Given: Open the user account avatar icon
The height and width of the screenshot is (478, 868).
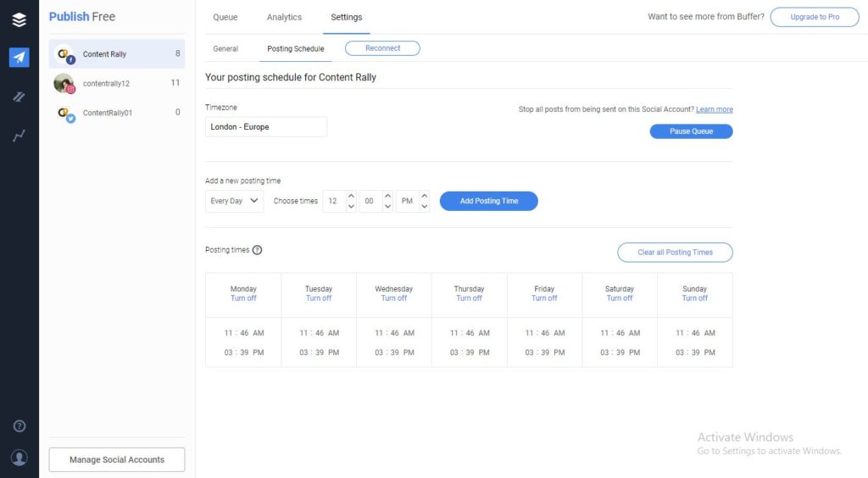Looking at the screenshot, I should point(19,458).
